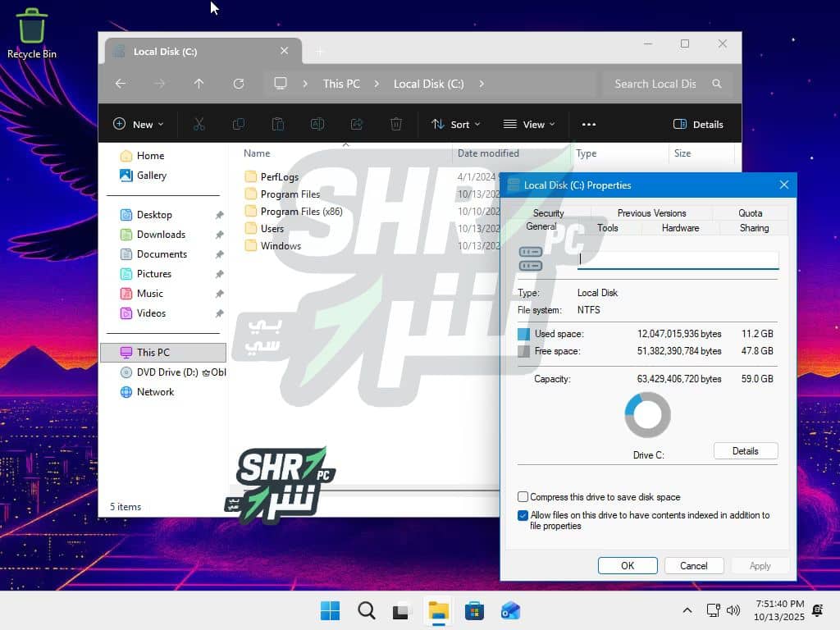Click the Refresh icon in File Explorer
Screen dimensions: 840x630
[x=239, y=84]
